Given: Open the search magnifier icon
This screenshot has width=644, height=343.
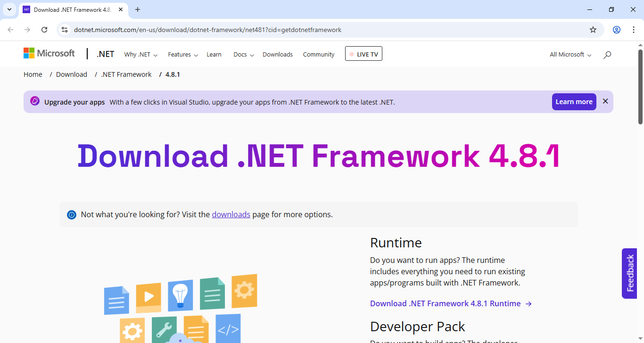Looking at the screenshot, I should (607, 55).
